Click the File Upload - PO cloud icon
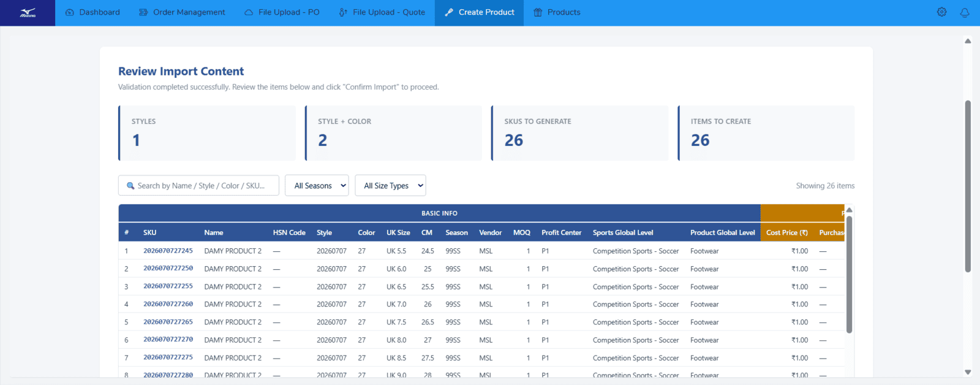The width and height of the screenshot is (980, 385). pyautogui.click(x=249, y=12)
